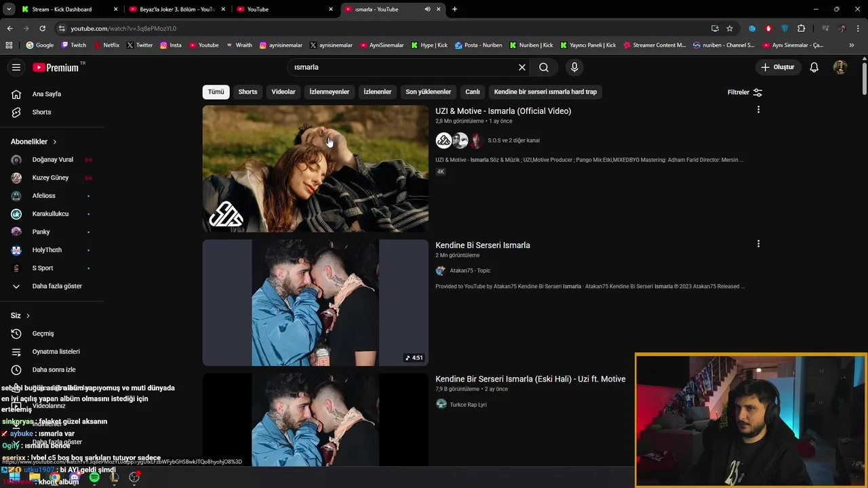Open the Filtreler filter panel
The width and height of the screenshot is (868, 488).
745,92
